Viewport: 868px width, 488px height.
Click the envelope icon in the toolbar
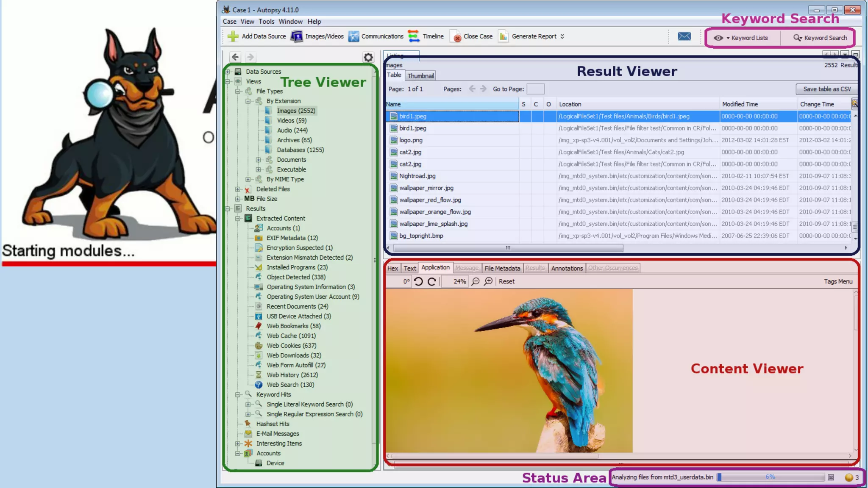pyautogui.click(x=684, y=36)
